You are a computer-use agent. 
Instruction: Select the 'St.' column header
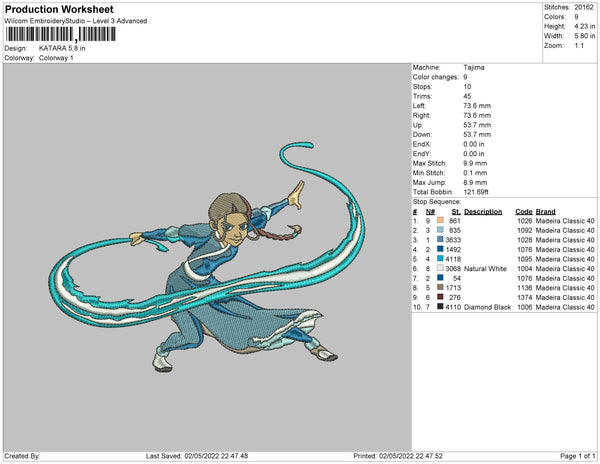(456, 212)
